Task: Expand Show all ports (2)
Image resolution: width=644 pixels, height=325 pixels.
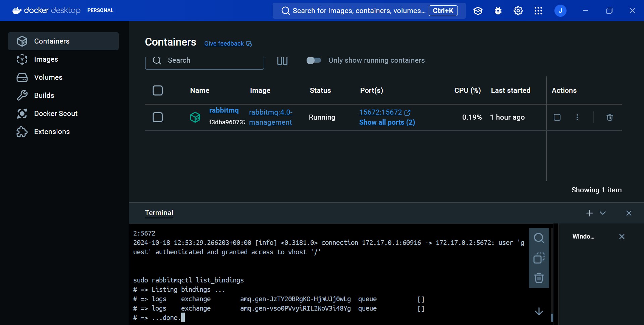Action: 387,122
